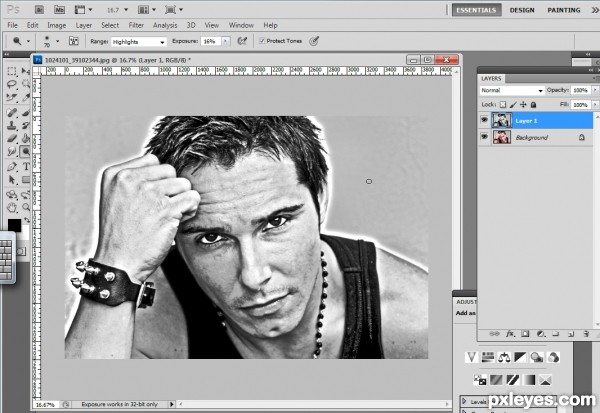This screenshot has width=600, height=413.
Task: Toggle the Brush panel button
Action: [x=74, y=41]
